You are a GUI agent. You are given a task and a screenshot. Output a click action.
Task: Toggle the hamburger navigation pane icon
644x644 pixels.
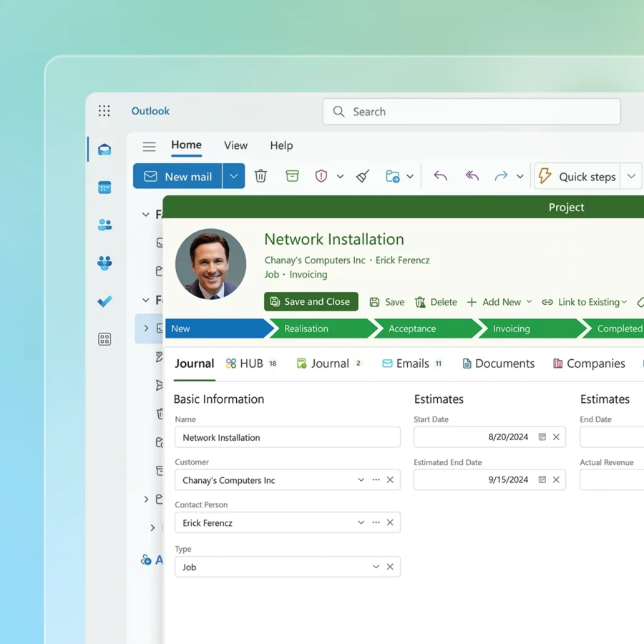149,146
